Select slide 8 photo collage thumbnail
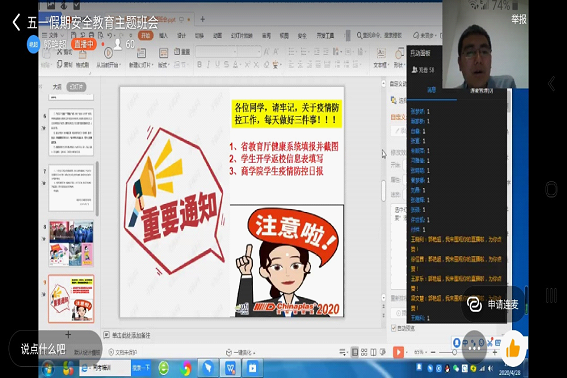The image size is (567, 378). coord(71,243)
